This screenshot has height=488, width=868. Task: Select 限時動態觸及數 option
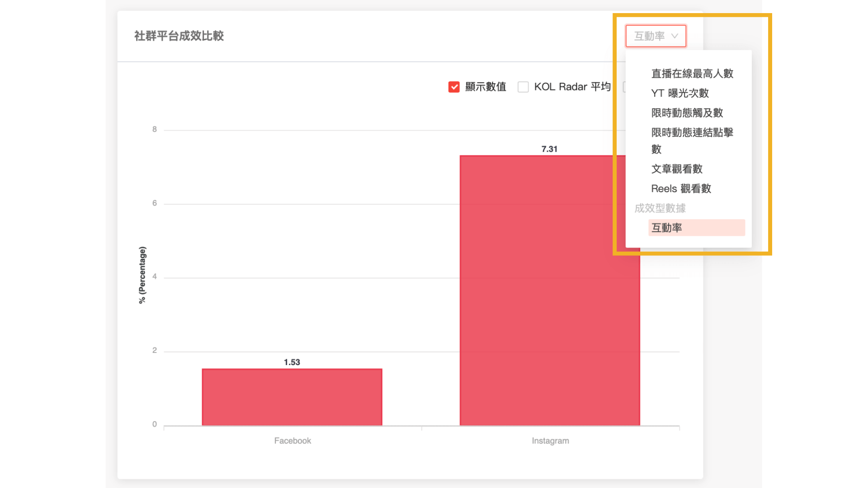(x=687, y=113)
